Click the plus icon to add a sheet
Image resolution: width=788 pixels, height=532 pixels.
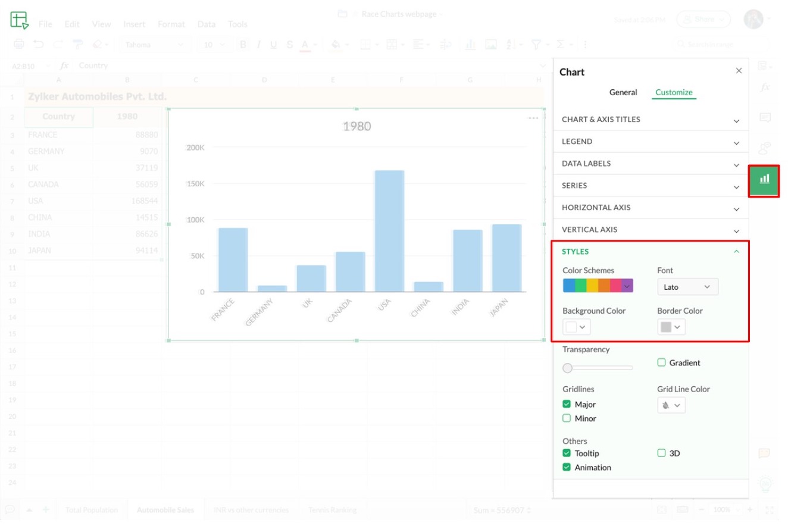pos(46,509)
